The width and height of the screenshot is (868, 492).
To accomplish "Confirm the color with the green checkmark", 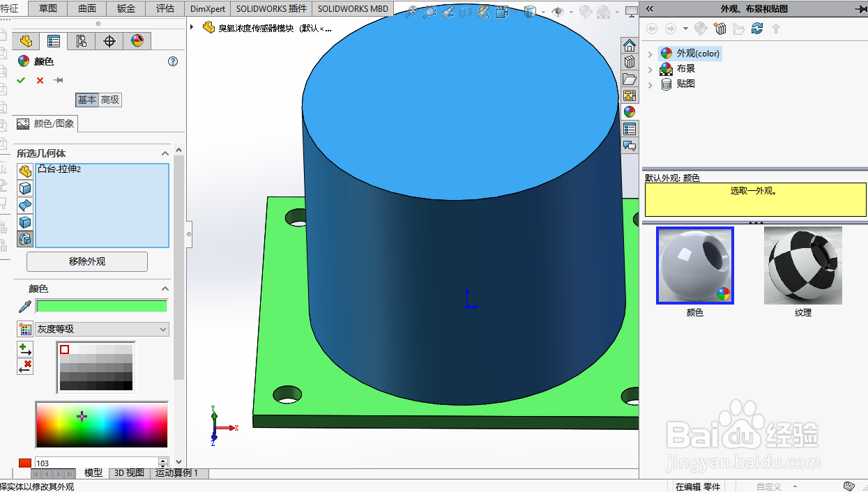I will tap(21, 80).
